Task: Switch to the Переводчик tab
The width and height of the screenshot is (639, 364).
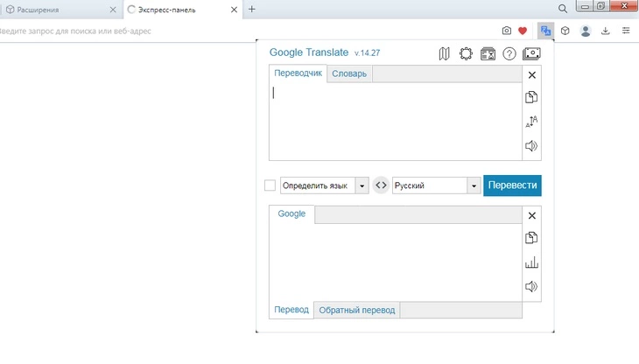Action: tap(298, 73)
